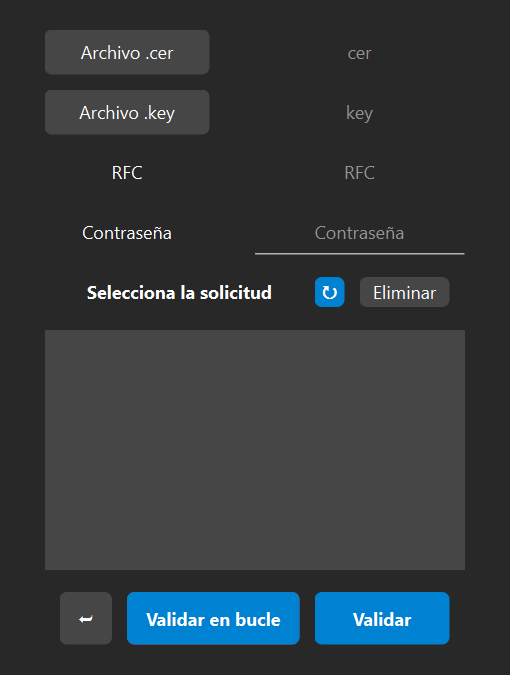510x675 pixels.
Task: Focus the RFC input field
Action: (359, 173)
